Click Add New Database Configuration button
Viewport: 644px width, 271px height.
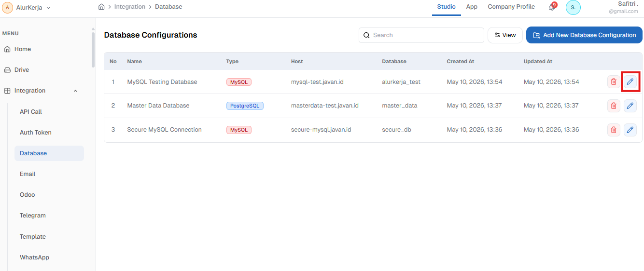point(584,35)
